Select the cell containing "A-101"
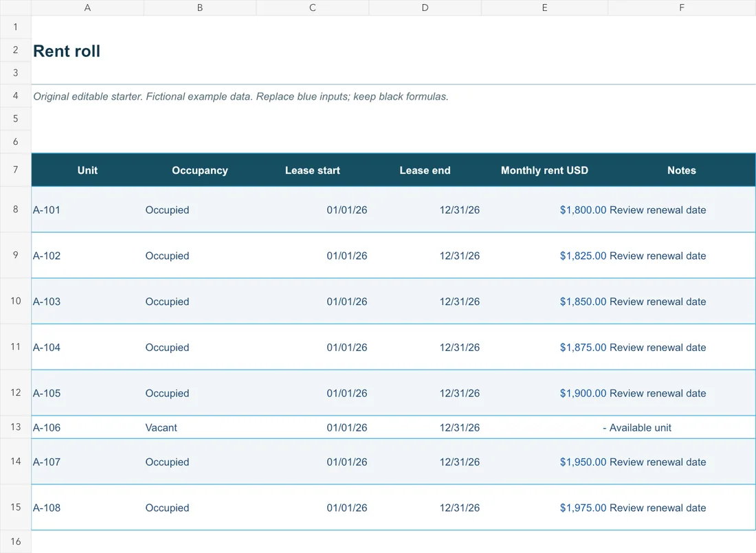This screenshot has width=756, height=553. tap(87, 210)
